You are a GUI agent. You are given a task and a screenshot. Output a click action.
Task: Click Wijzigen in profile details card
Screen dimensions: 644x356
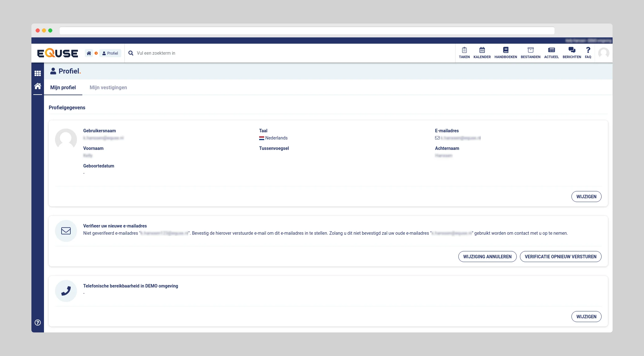pyautogui.click(x=586, y=197)
